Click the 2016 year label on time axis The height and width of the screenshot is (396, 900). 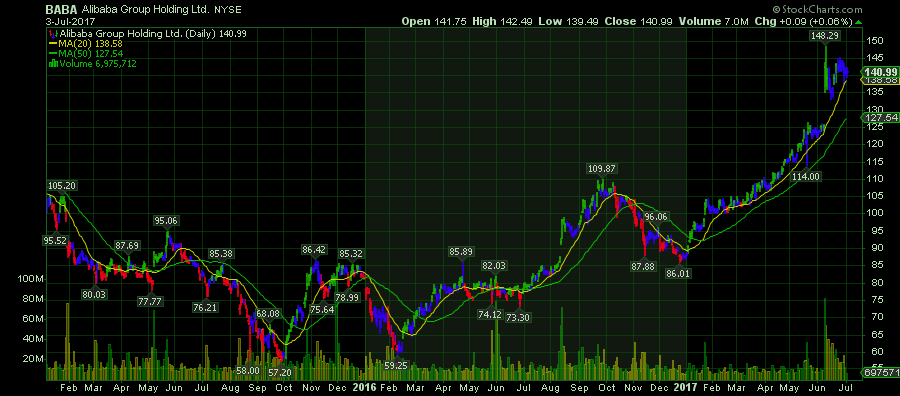click(364, 387)
